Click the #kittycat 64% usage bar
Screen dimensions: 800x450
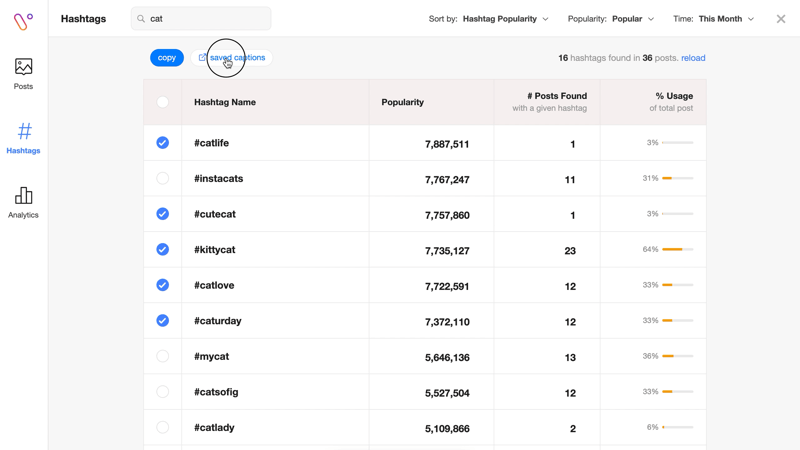[x=678, y=249]
